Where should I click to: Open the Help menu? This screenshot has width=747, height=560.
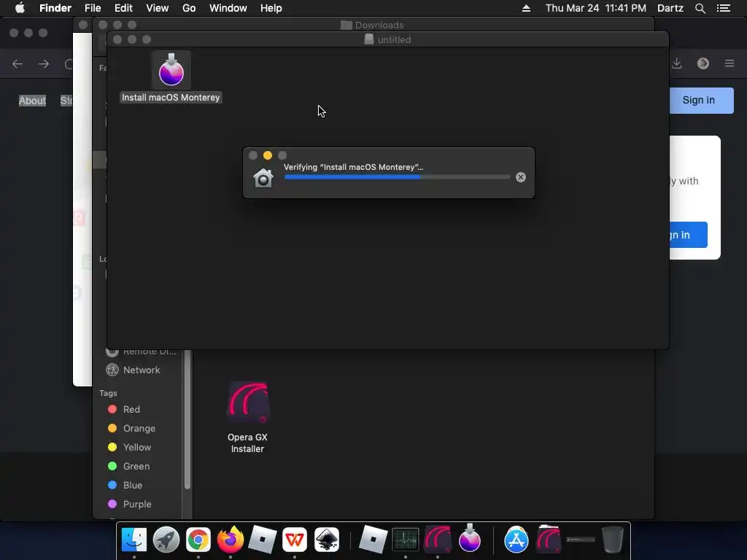click(x=271, y=8)
